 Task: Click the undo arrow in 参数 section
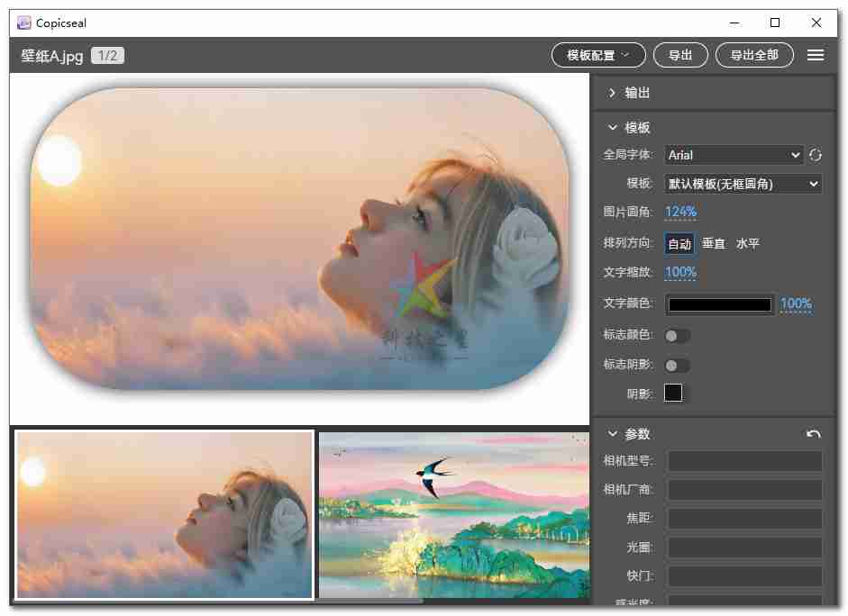[x=814, y=434]
